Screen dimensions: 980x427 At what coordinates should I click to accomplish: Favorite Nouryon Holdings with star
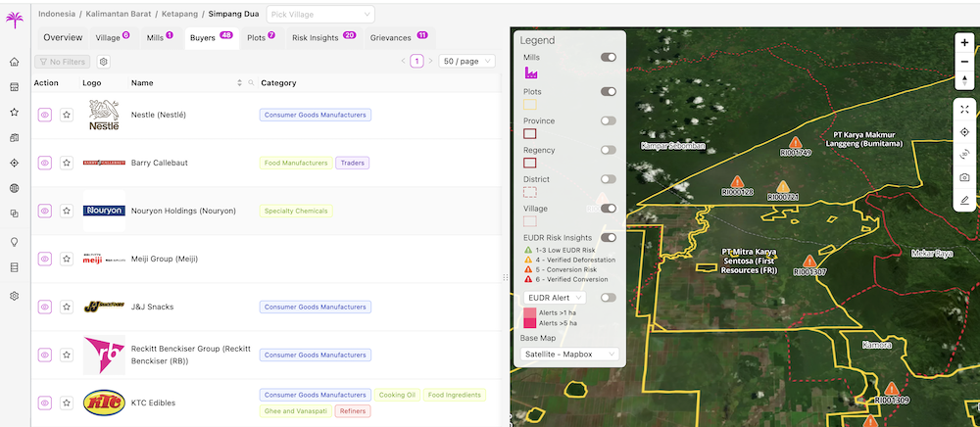[67, 211]
